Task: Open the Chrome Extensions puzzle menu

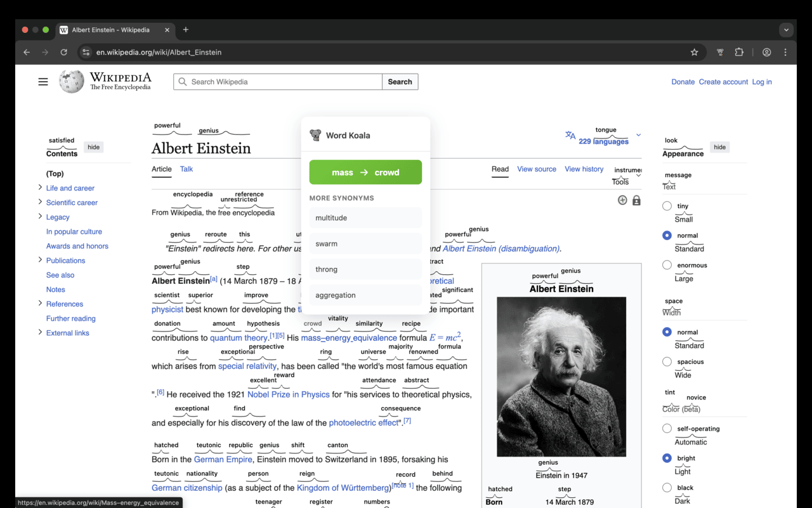Action: coord(739,52)
